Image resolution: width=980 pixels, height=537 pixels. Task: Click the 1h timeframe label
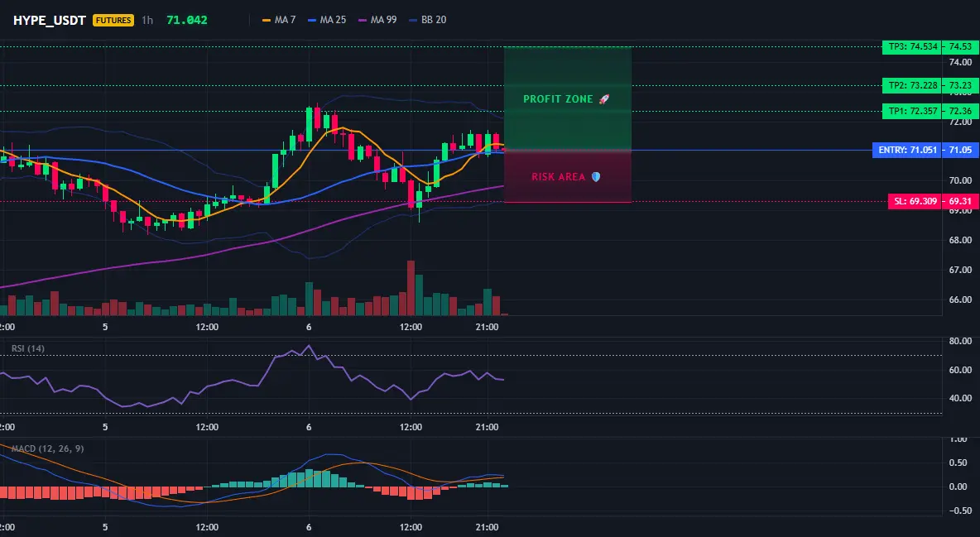point(147,20)
